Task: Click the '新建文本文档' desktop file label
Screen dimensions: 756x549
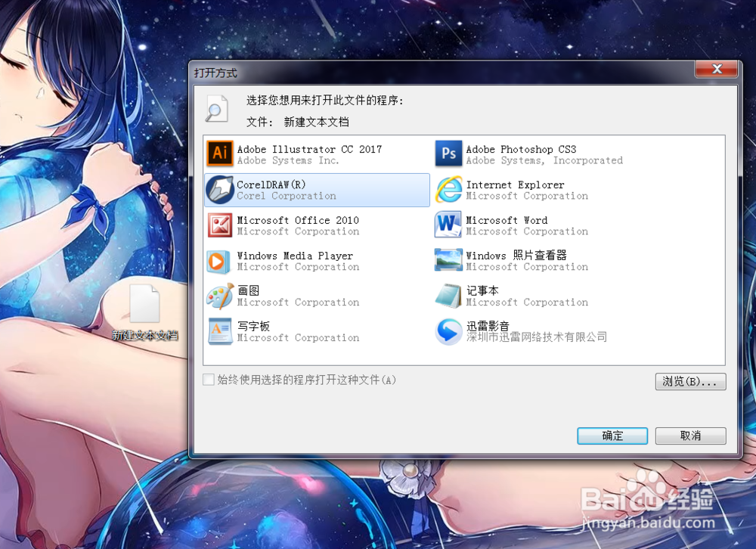Action: 144,335
